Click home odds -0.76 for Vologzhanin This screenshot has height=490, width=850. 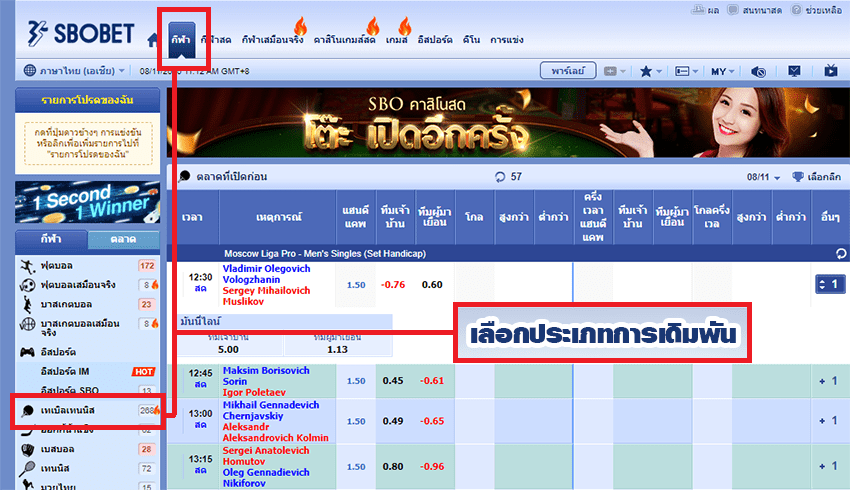click(x=393, y=285)
